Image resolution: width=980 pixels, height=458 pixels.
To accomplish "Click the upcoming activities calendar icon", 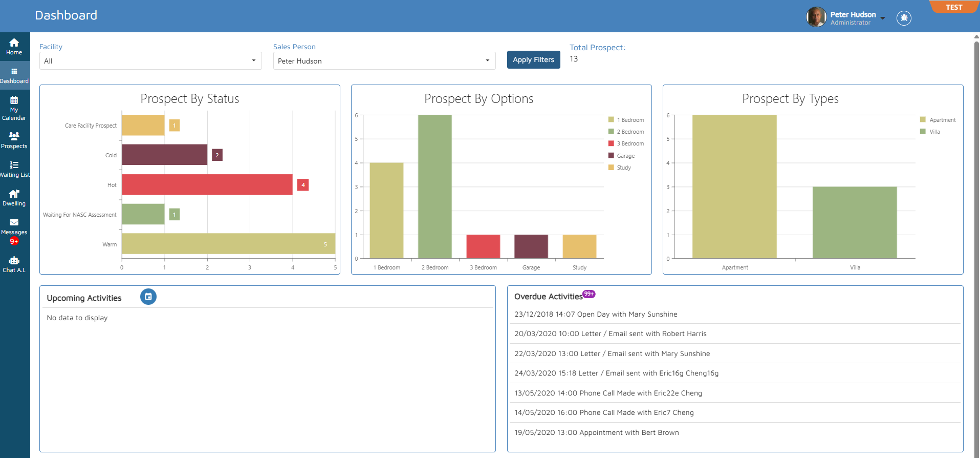I will pyautogui.click(x=148, y=297).
